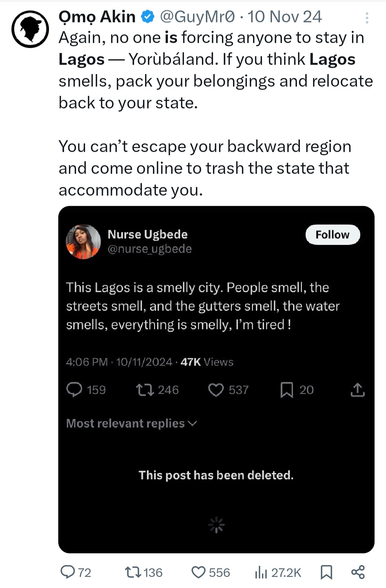386x588 pixels.
Task: Open the @GuyMr0 handle link
Action: pos(197,17)
